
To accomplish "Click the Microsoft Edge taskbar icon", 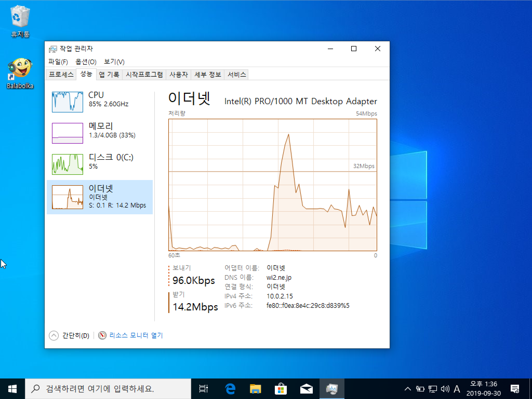I will (x=230, y=389).
